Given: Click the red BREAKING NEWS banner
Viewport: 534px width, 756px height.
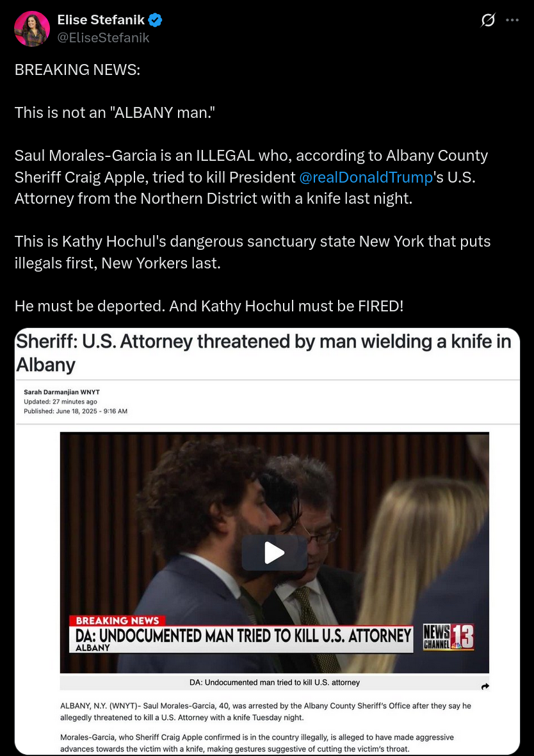Looking at the screenshot, I should pos(117,621).
